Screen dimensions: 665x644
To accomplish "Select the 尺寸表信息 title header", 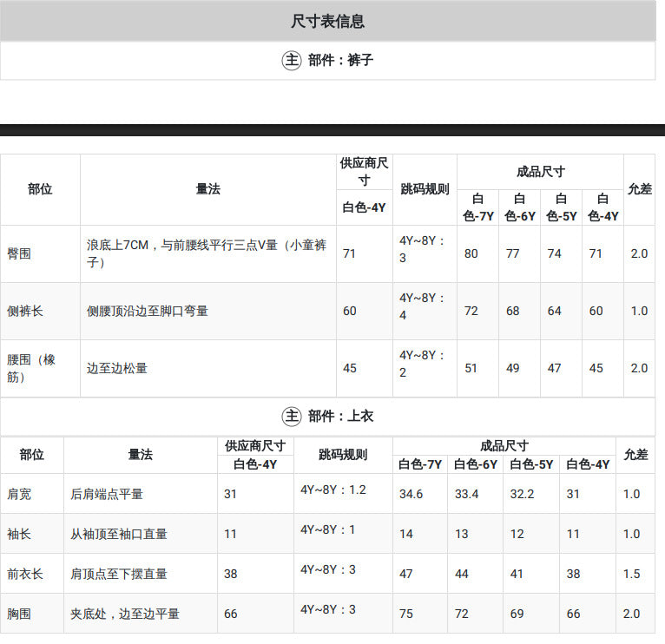I will point(327,21).
